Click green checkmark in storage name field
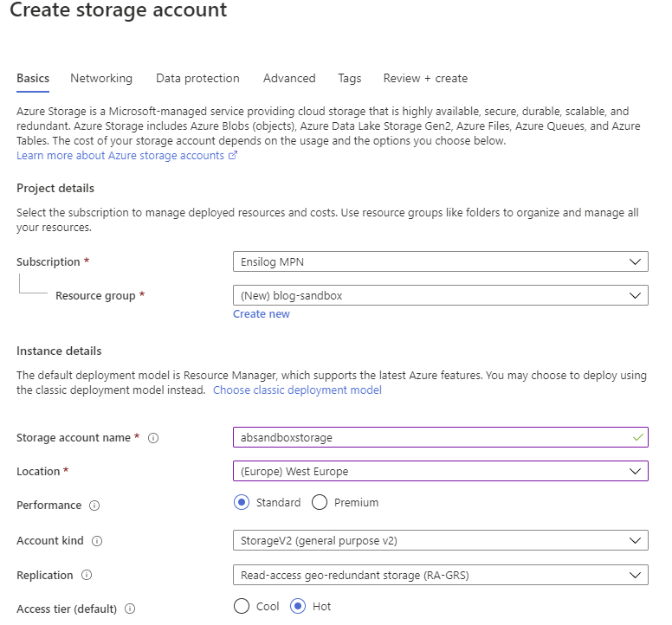672x625 pixels. coord(637,437)
